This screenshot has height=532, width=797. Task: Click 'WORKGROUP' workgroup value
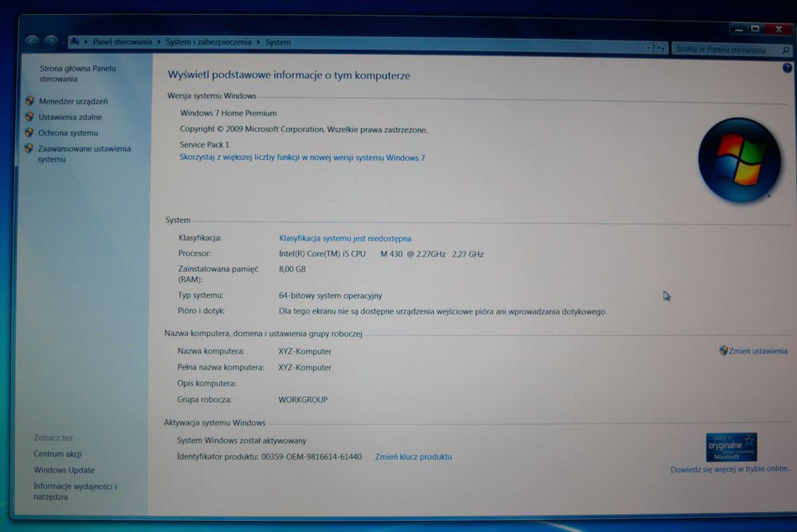point(303,400)
